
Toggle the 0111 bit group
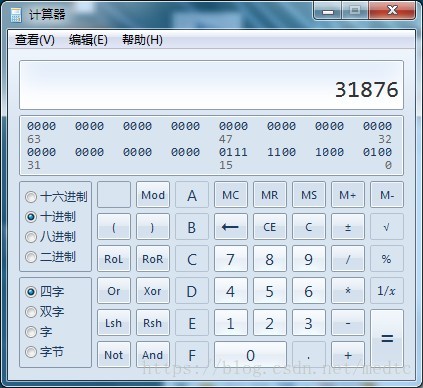point(233,152)
